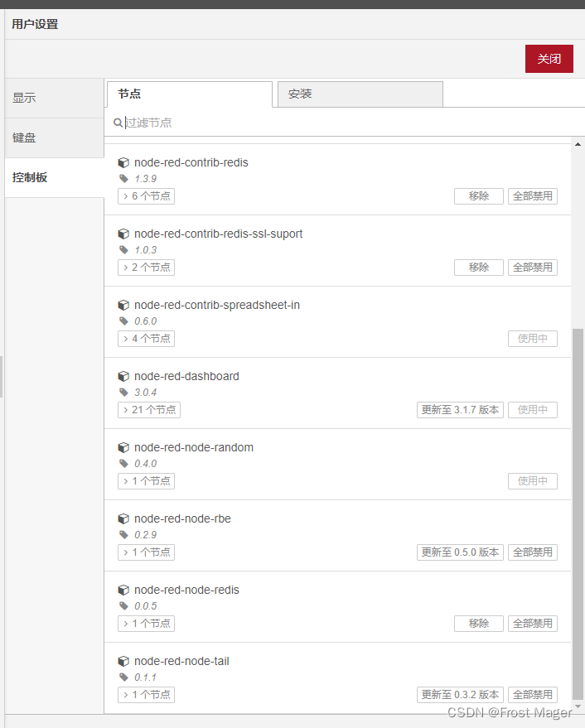Click the node-red-contrib-redis-ssl-suport package icon

tap(123, 234)
